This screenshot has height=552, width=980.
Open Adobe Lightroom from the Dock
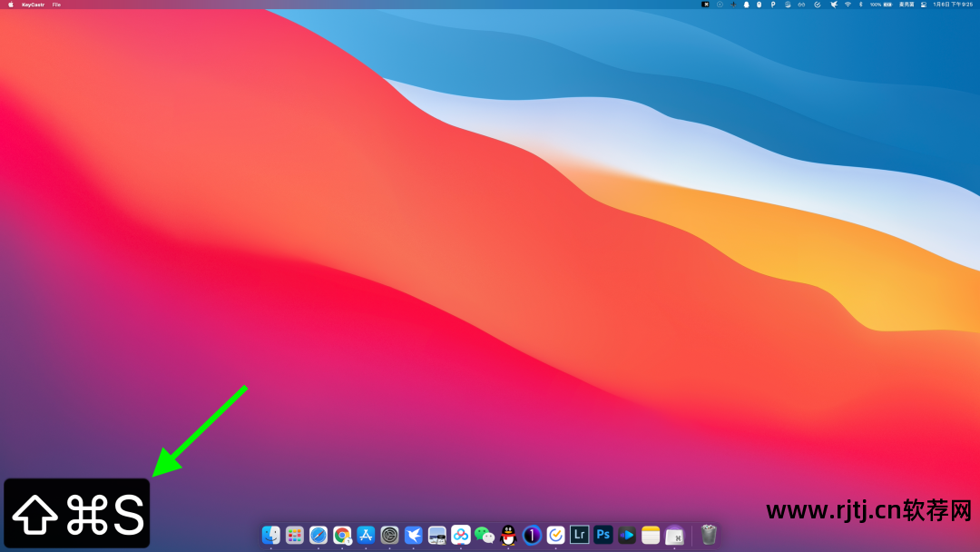579,536
